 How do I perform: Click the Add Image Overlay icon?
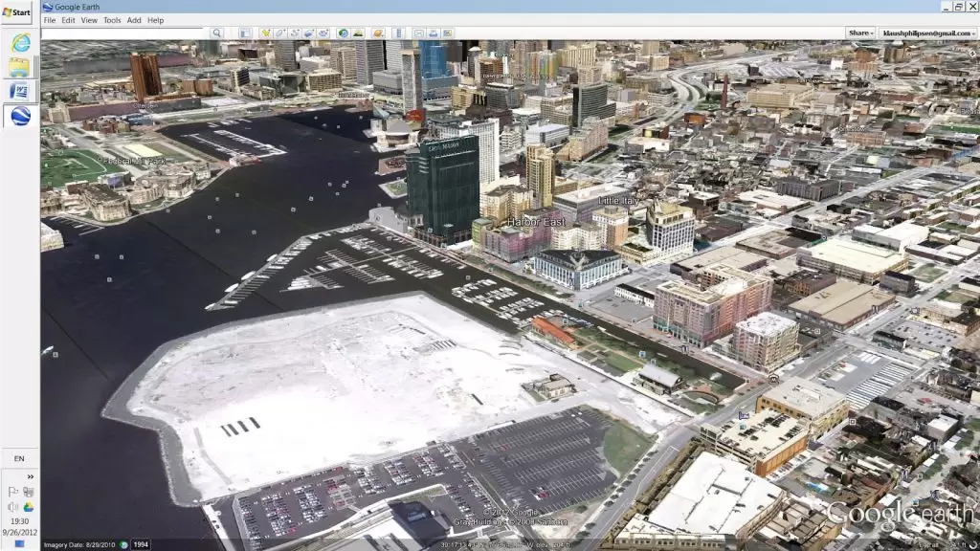pyautogui.click(x=308, y=33)
